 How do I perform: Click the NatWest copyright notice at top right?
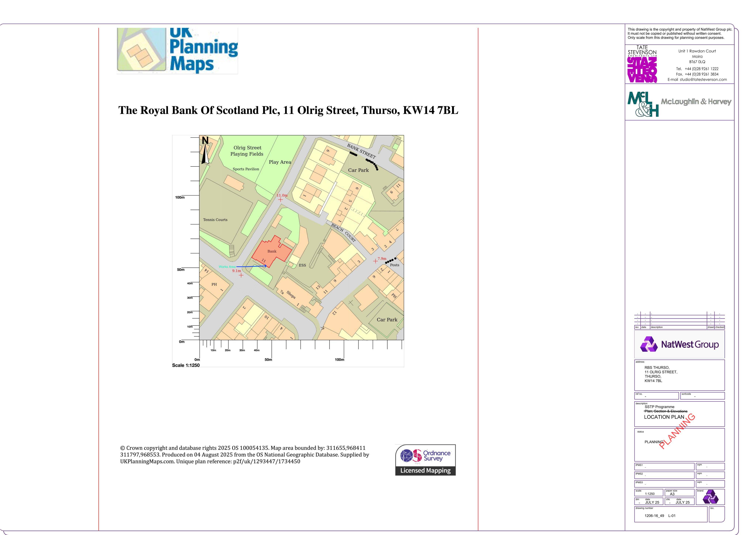[x=680, y=33]
